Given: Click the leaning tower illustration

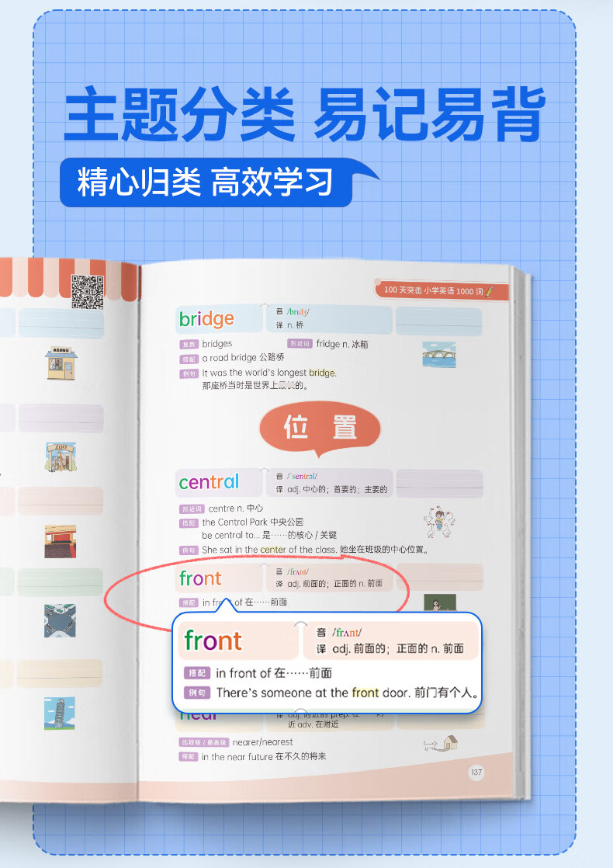Looking at the screenshot, I should [59, 713].
